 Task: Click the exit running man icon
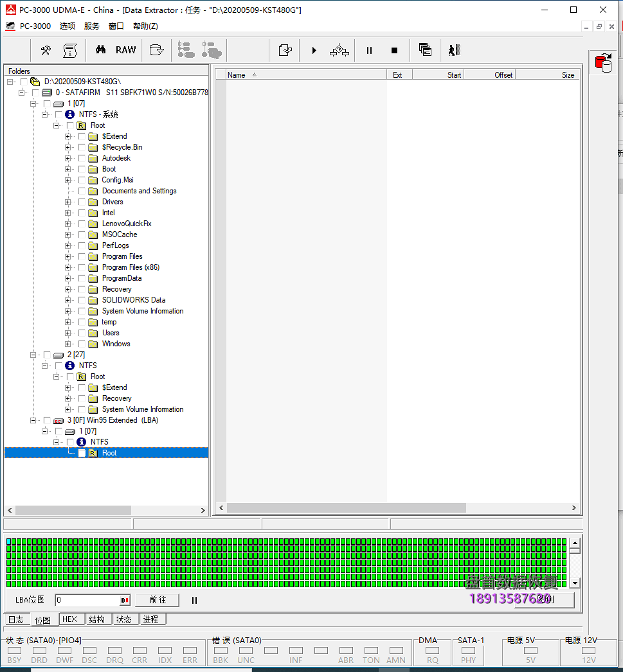coord(454,50)
